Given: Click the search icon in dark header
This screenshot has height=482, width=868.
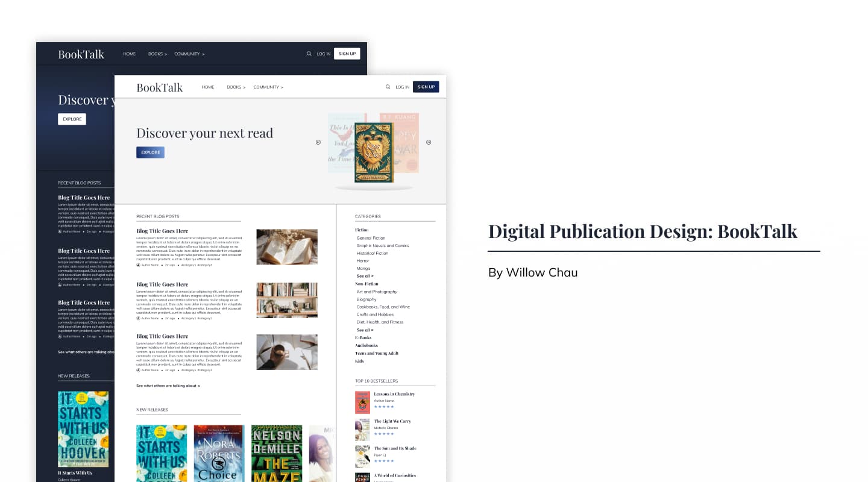Looking at the screenshot, I should [x=309, y=54].
